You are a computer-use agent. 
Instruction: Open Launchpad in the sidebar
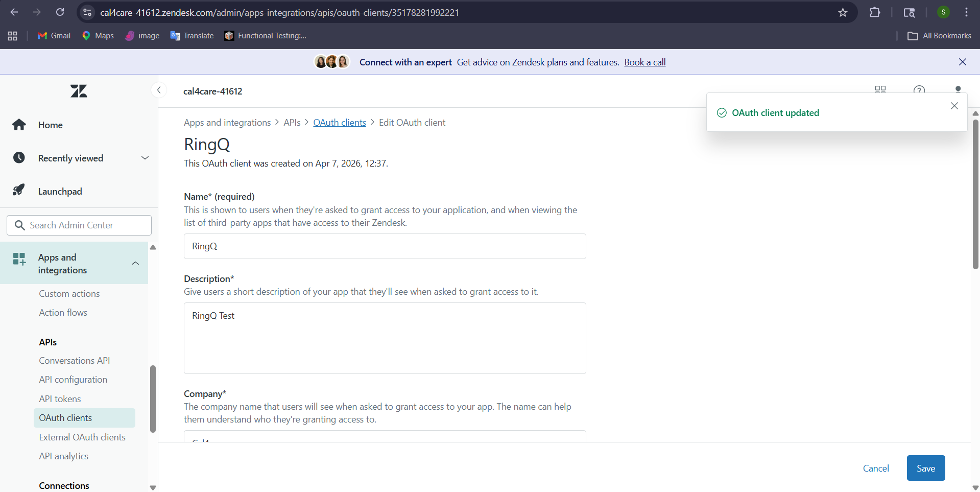point(60,192)
